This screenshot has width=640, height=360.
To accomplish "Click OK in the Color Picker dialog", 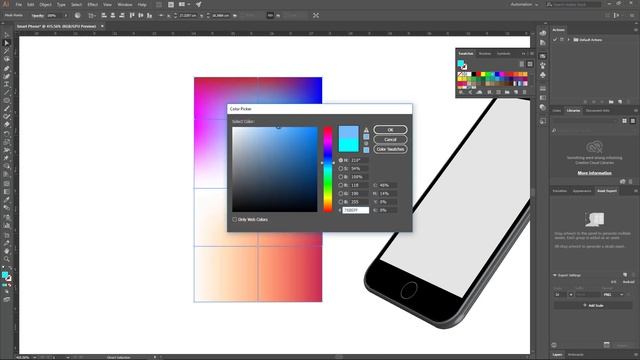I will (x=390, y=130).
